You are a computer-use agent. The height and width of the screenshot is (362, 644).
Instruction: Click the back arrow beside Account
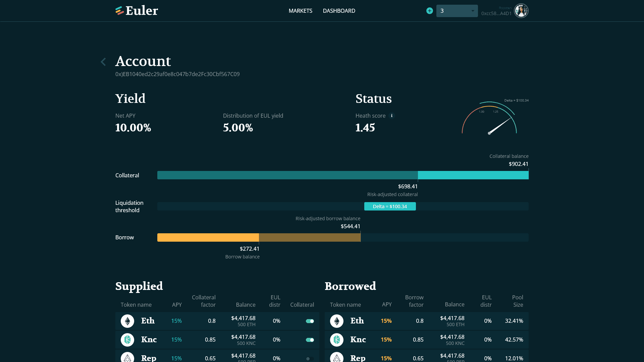tap(103, 62)
